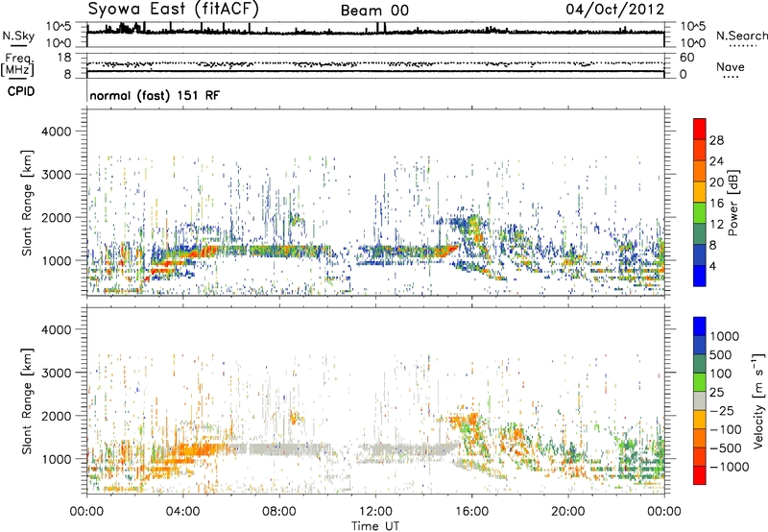Click the "Time UT" axis title
Screen dimensions: 768x532
tap(375, 526)
